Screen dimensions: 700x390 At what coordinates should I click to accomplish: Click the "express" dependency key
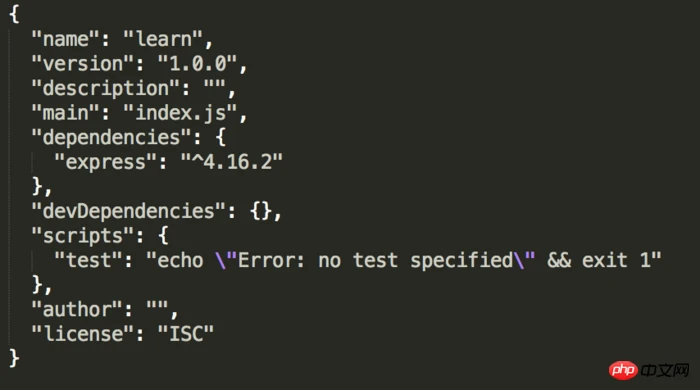[x=106, y=162]
